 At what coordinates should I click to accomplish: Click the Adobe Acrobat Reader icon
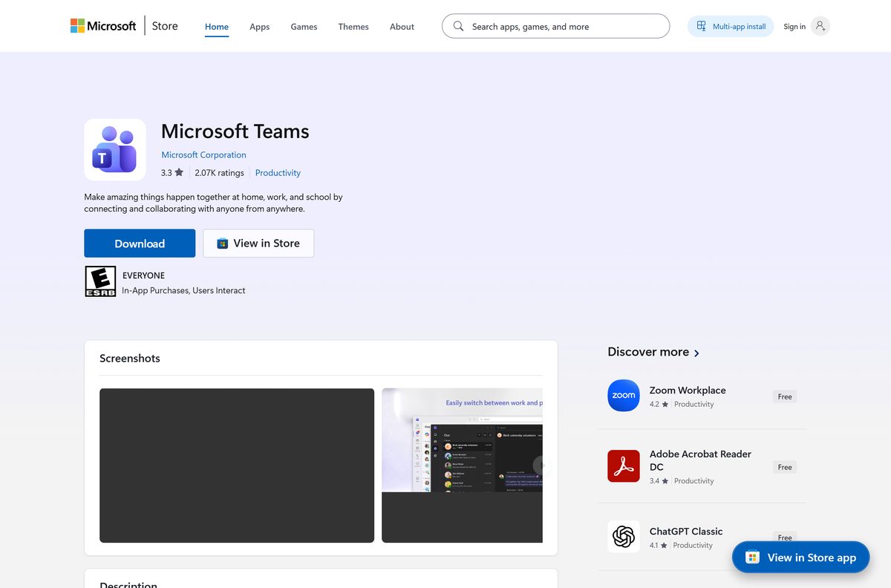pyautogui.click(x=624, y=466)
